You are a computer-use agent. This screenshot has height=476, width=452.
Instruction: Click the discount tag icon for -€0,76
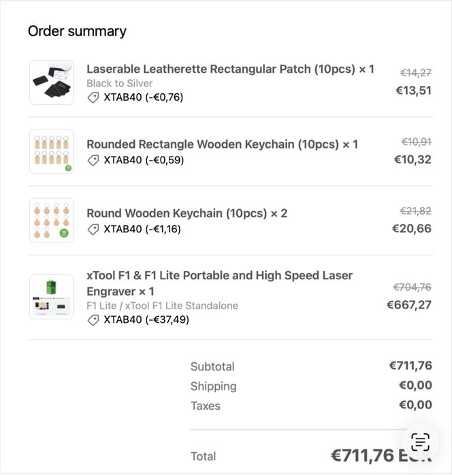93,97
